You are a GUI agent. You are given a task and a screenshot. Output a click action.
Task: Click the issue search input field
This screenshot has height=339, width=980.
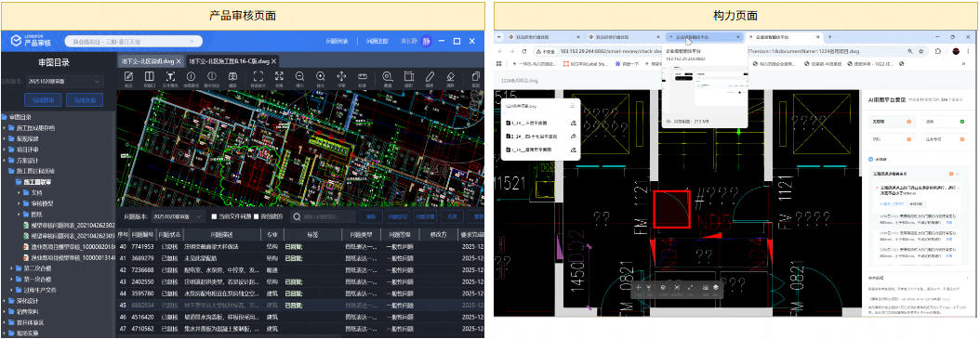click(x=324, y=216)
